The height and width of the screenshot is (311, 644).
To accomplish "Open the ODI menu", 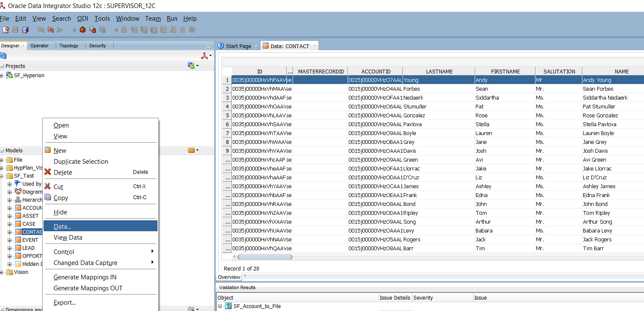I will click(83, 19).
